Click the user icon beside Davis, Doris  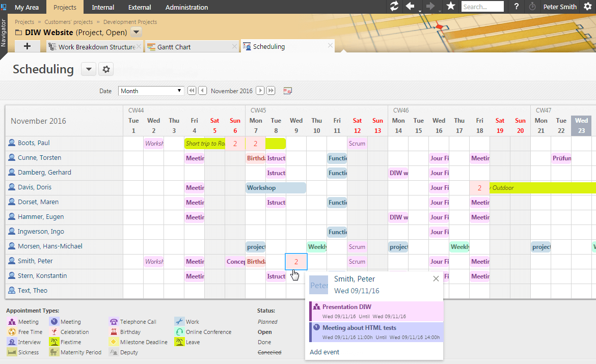point(12,187)
